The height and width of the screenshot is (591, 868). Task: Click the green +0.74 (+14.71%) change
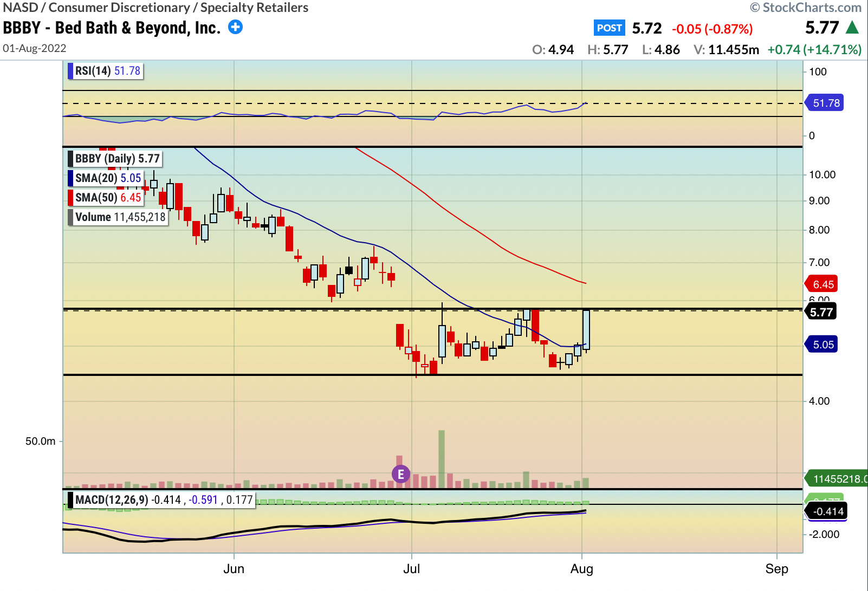pyautogui.click(x=814, y=50)
